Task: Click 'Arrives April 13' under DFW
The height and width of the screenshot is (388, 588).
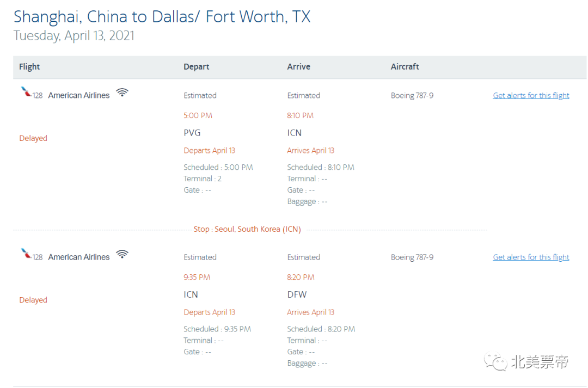Action: (x=310, y=312)
